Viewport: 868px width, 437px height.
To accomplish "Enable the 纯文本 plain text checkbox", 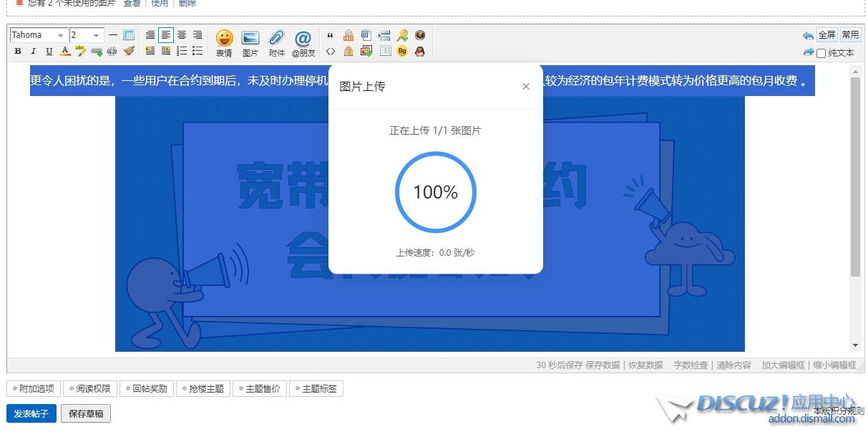I will tap(821, 53).
